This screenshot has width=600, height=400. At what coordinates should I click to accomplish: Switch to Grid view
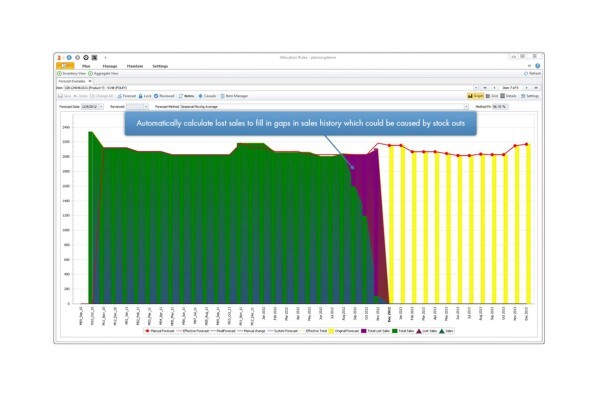click(492, 96)
